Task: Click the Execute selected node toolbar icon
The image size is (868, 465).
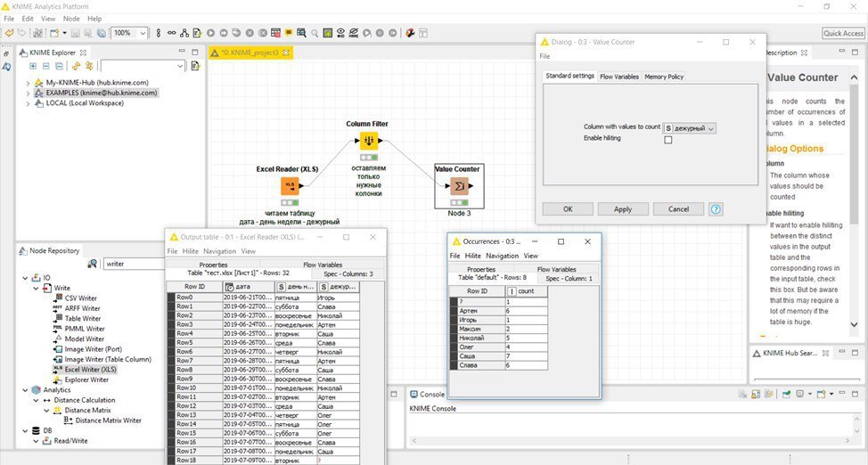Action: click(x=211, y=33)
